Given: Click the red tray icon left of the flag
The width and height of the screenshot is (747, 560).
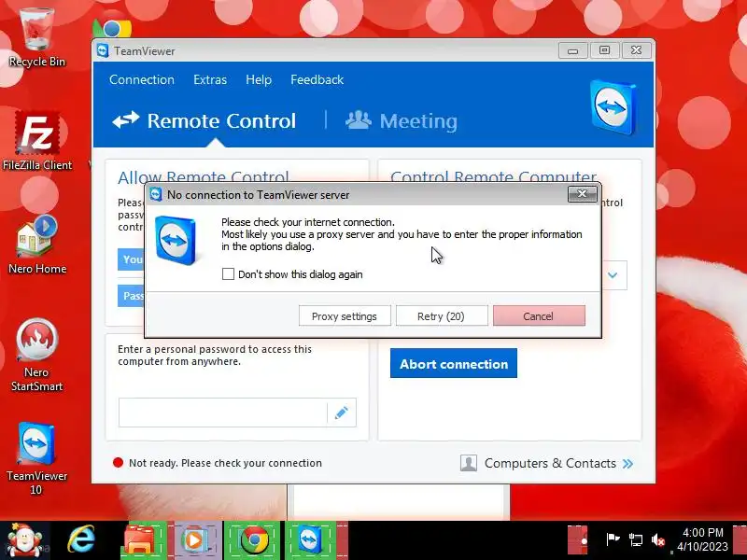Looking at the screenshot, I should (577, 540).
